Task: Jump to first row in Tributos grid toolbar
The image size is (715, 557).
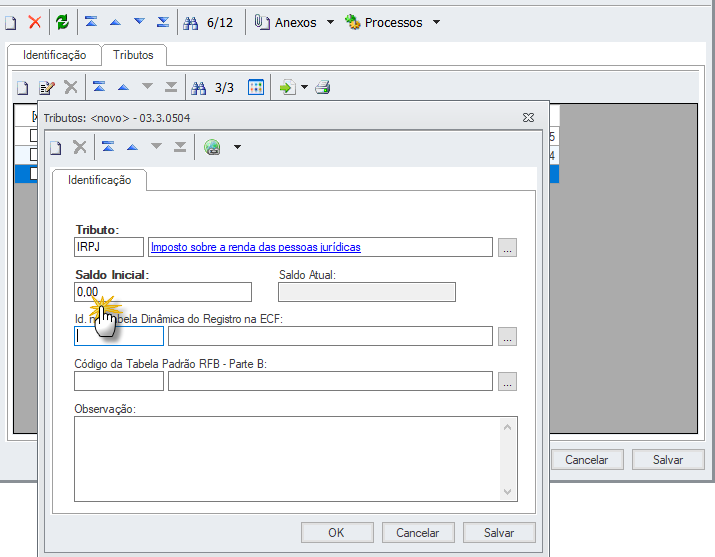Action: [x=99, y=87]
